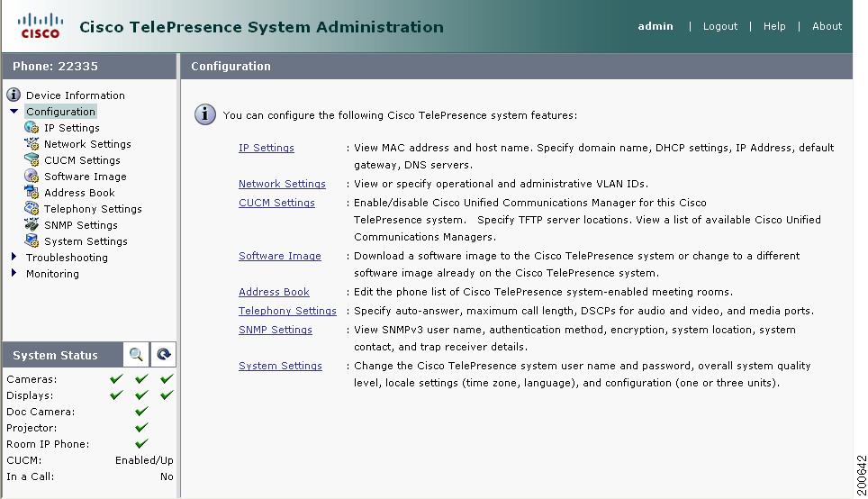Follow the System Settings link in main panel

tap(280, 366)
